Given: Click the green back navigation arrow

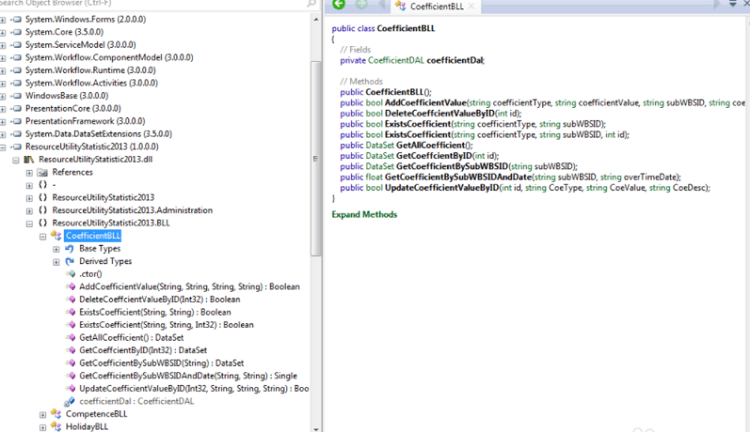Looking at the screenshot, I should (x=339, y=6).
